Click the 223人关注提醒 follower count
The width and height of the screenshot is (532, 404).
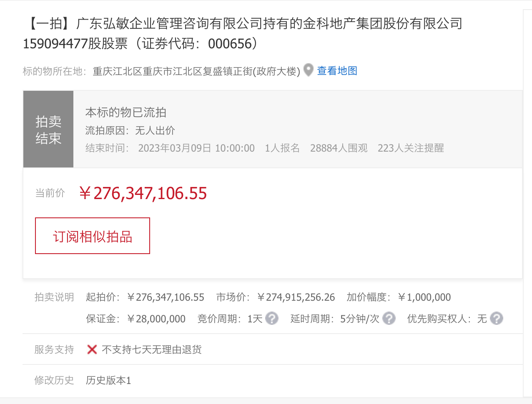point(411,148)
